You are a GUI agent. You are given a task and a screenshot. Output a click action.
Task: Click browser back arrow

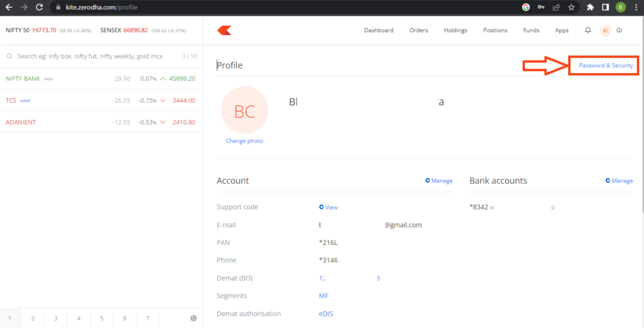[x=9, y=7]
